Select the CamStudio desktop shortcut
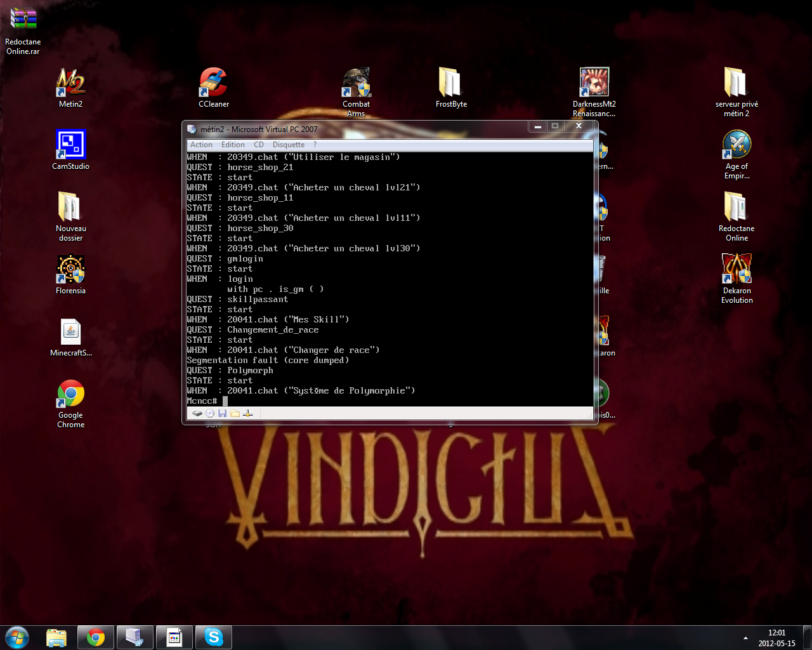 click(x=70, y=150)
